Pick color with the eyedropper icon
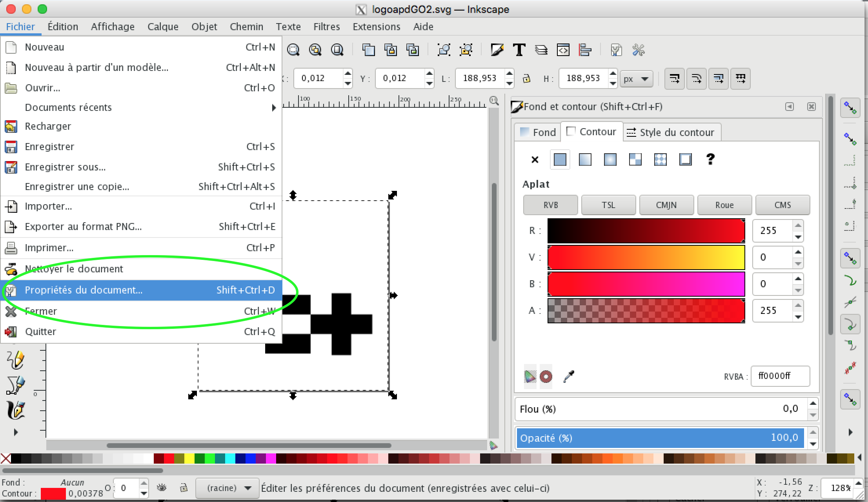Screen dimensions: 868x502 coord(569,377)
